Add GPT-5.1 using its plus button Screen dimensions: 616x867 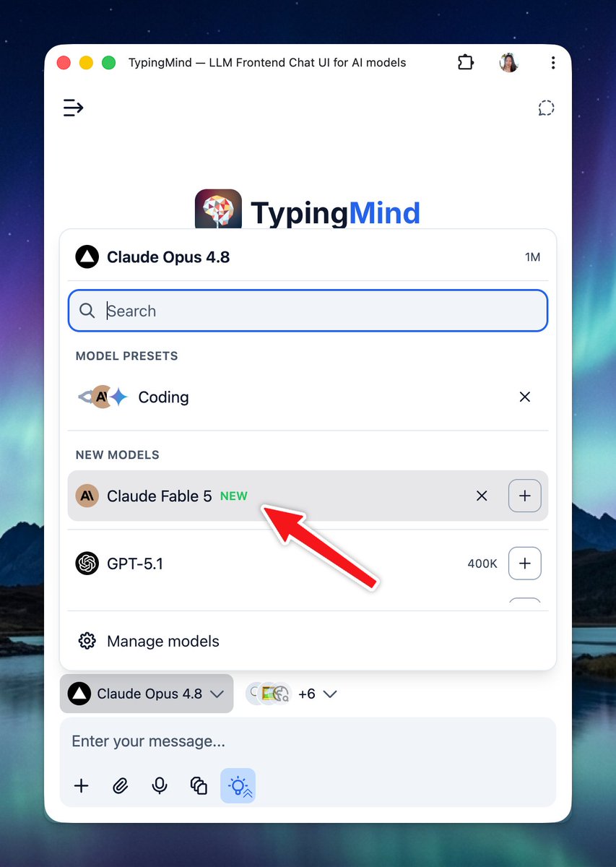525,563
